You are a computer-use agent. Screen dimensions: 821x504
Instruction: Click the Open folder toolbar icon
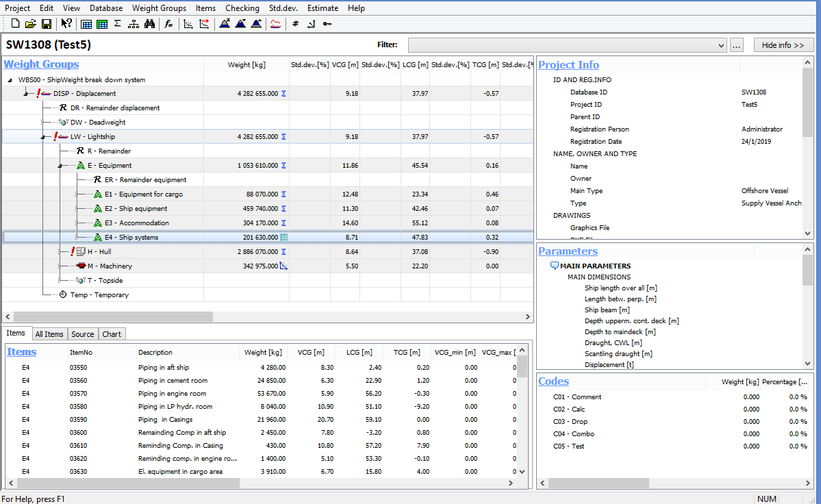pos(31,24)
